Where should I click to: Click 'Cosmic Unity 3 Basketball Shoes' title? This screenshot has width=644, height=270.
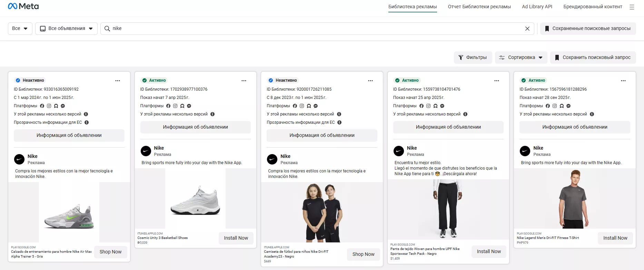162,238
